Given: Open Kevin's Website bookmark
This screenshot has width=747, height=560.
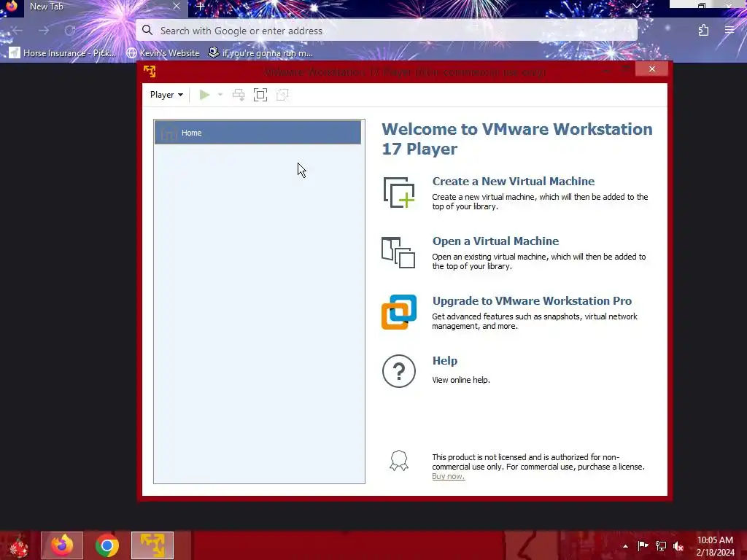Looking at the screenshot, I should 163,52.
